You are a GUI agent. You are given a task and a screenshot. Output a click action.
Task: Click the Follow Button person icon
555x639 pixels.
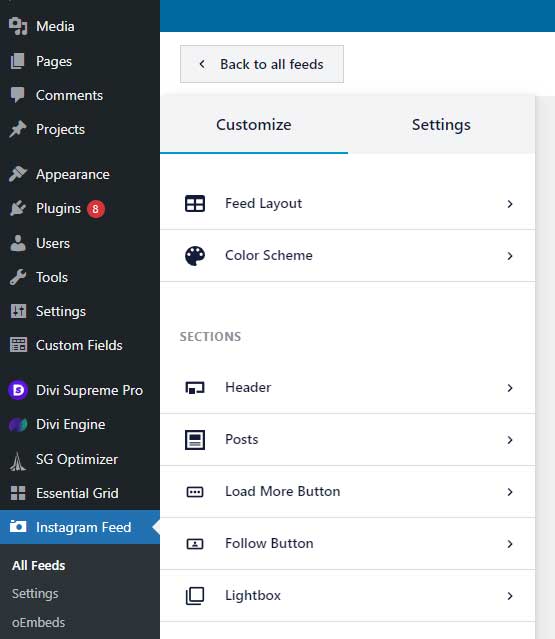pyautogui.click(x=195, y=544)
